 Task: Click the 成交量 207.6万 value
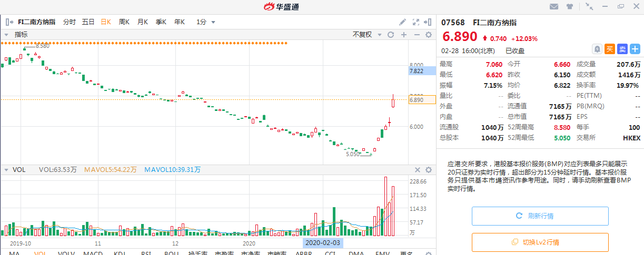click(x=628, y=64)
